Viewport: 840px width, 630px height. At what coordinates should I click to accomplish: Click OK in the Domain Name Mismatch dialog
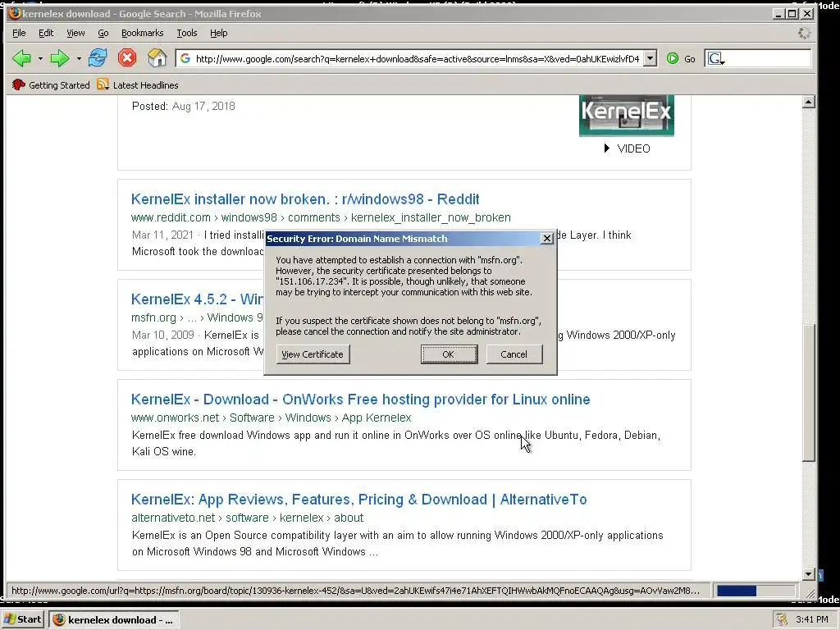click(x=449, y=354)
